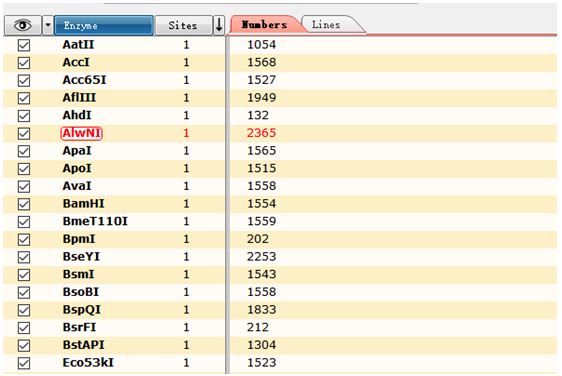
Task: Toggle the BsmI checkbox
Action: (24, 275)
